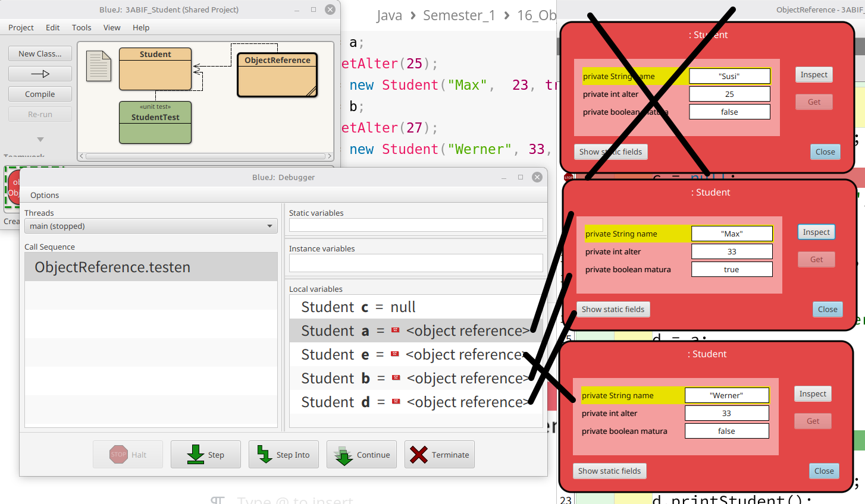Select the Student class box
Image resolution: width=865 pixels, height=504 pixels.
(x=155, y=69)
